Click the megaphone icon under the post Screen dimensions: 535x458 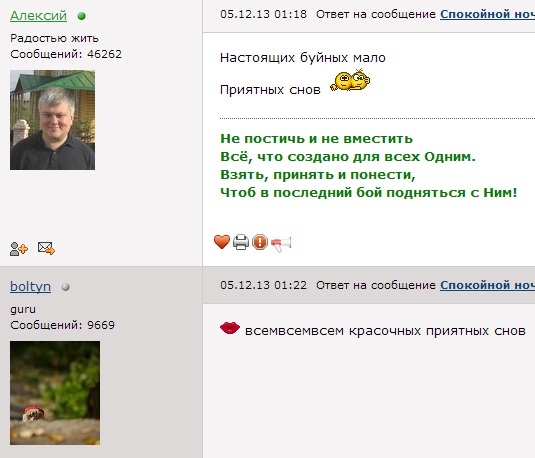[281, 244]
